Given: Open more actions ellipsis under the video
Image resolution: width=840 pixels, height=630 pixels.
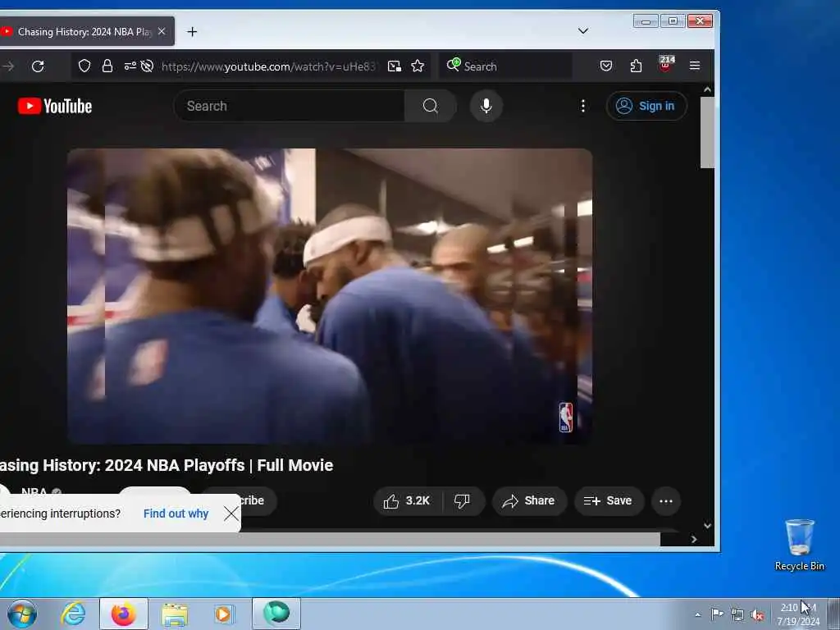Looking at the screenshot, I should 666,501.
